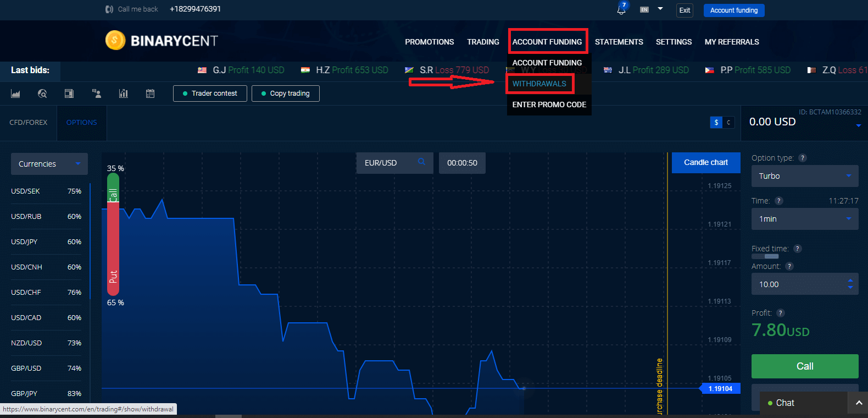
Task: Expand the Chat panel chevron
Action: 859,403
